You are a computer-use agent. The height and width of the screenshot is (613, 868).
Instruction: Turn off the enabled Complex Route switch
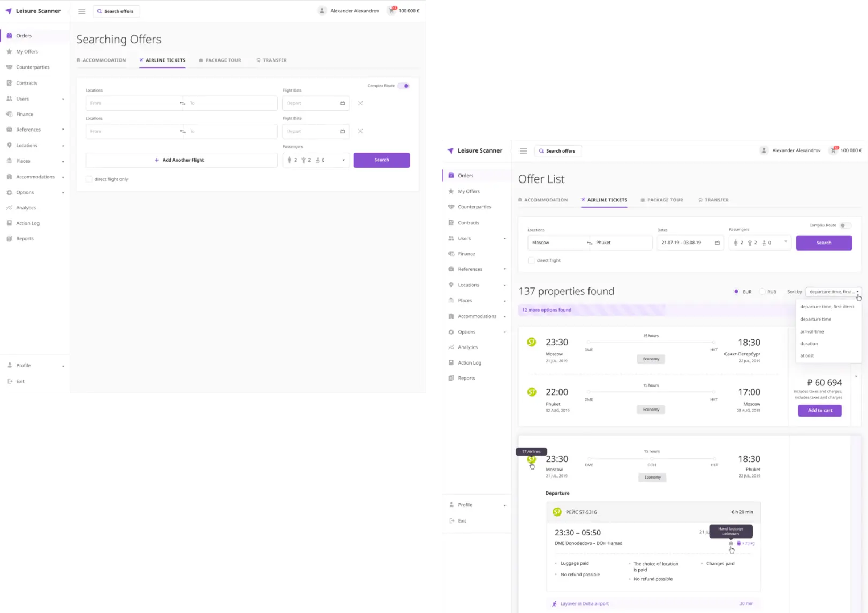404,86
